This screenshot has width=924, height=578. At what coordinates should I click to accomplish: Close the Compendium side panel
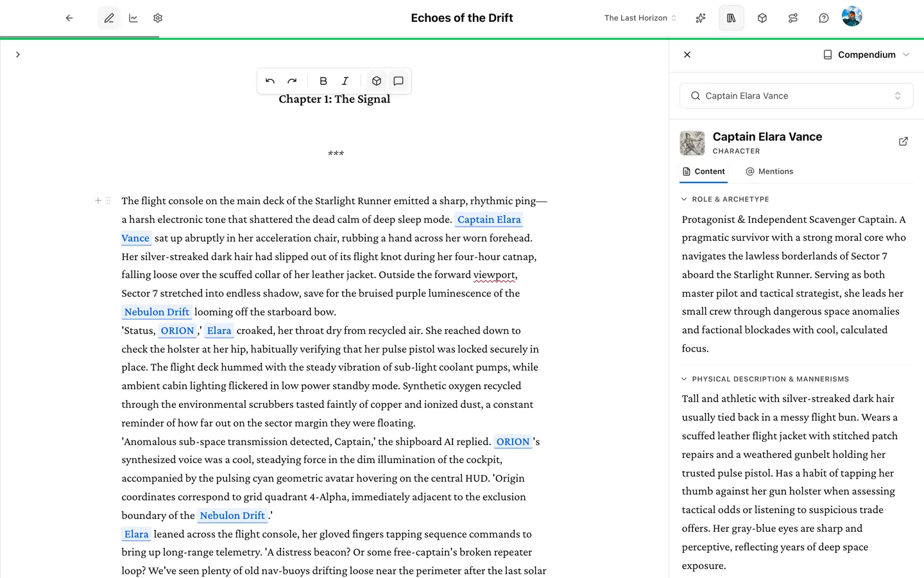coord(687,55)
